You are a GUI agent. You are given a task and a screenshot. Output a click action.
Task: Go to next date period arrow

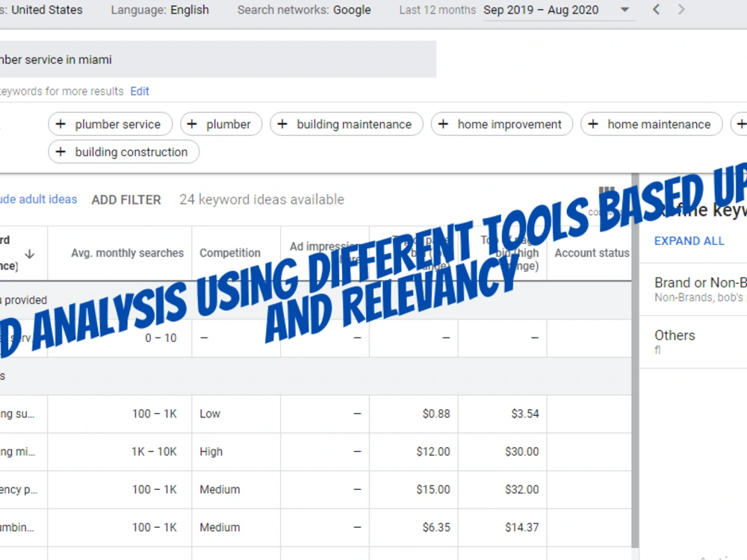[681, 10]
